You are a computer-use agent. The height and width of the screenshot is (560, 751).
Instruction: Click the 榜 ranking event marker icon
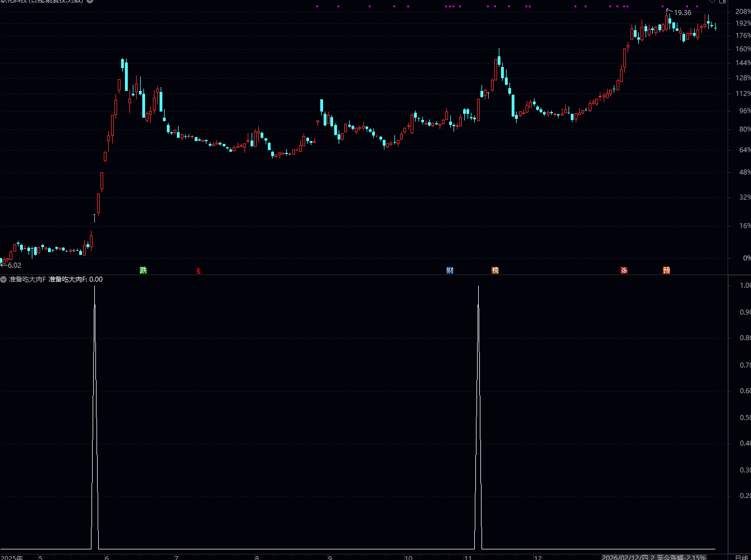pyautogui.click(x=495, y=270)
